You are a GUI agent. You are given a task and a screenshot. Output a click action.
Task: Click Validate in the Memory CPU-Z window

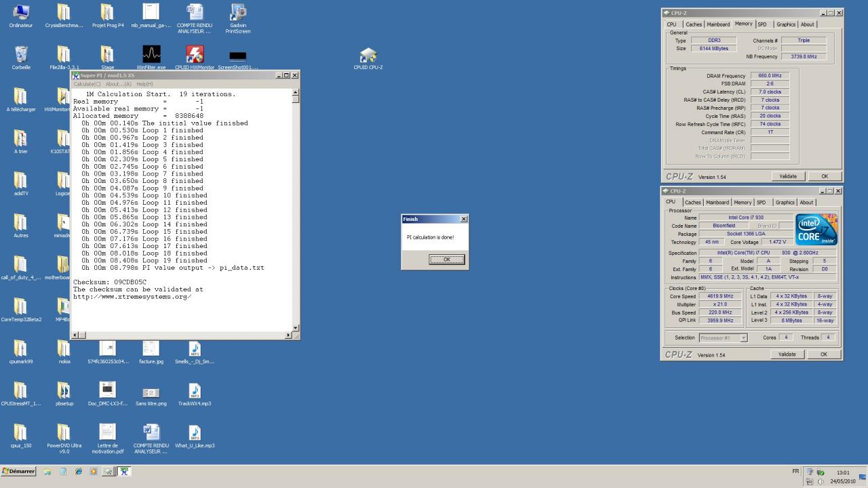[787, 176]
